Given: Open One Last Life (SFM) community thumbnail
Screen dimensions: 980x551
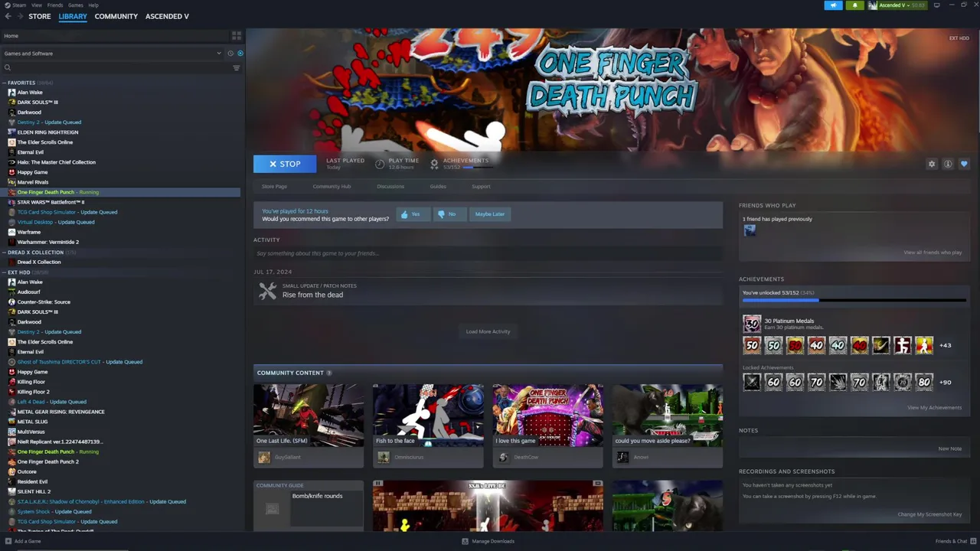Looking at the screenshot, I should pos(309,416).
